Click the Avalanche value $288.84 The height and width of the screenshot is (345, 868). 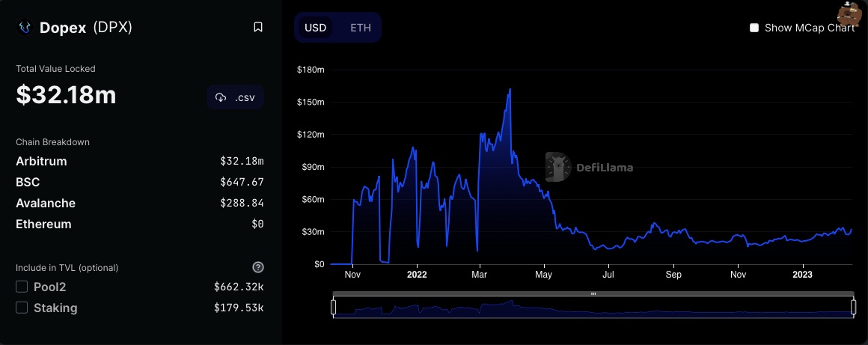(x=242, y=204)
